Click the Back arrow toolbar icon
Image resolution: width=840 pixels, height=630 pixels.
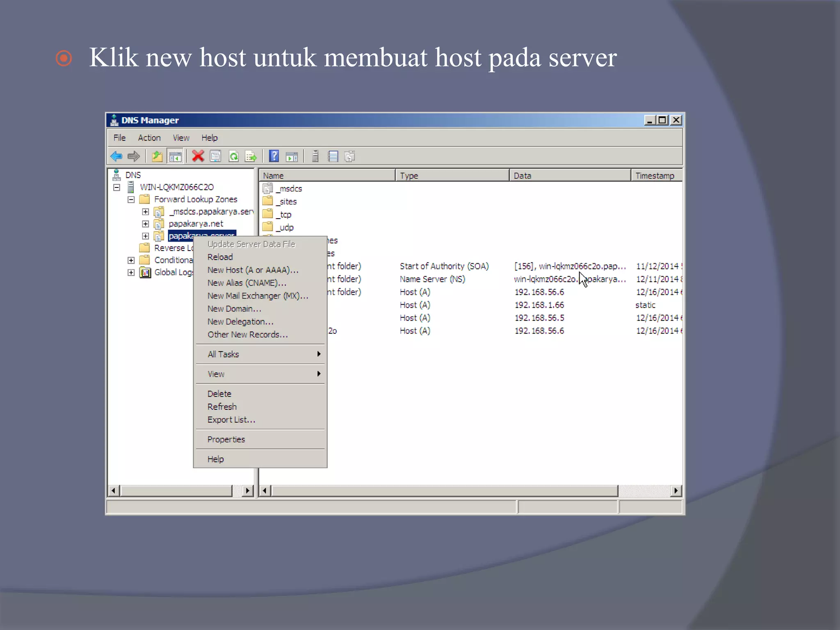[116, 156]
